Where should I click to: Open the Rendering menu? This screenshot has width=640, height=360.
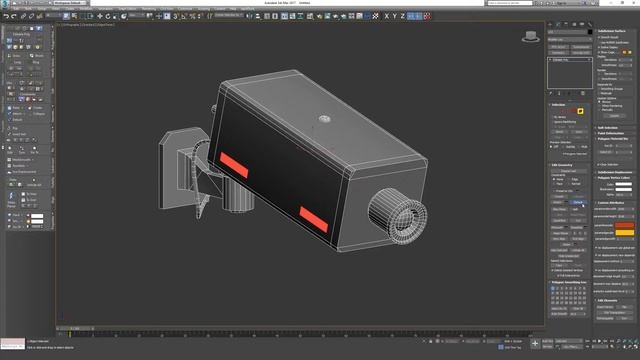point(148,9)
